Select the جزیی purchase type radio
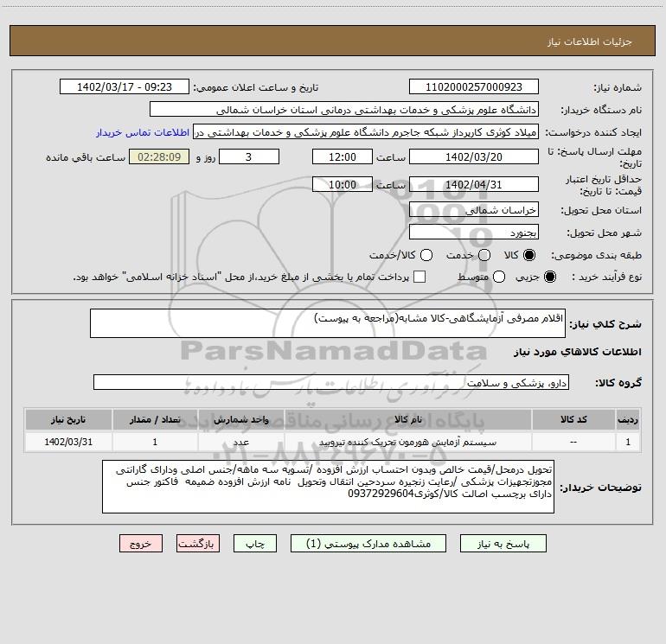666x644 pixels. (549, 277)
